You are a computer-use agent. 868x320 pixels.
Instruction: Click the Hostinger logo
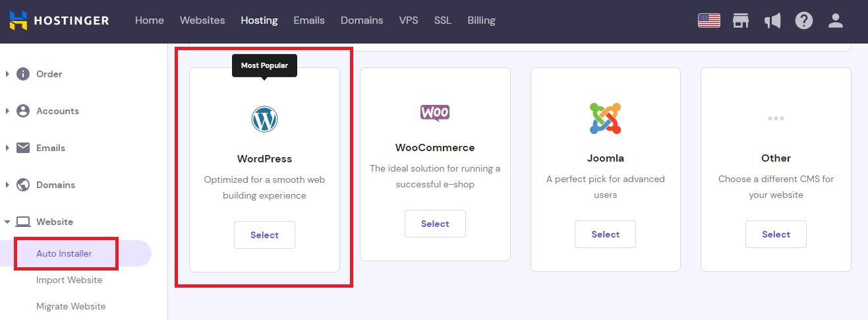[x=59, y=20]
